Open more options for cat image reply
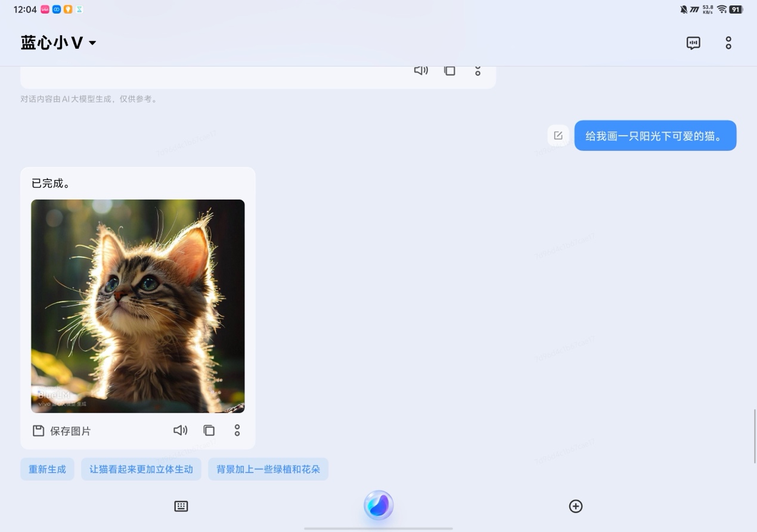This screenshot has width=757, height=532. tap(237, 430)
